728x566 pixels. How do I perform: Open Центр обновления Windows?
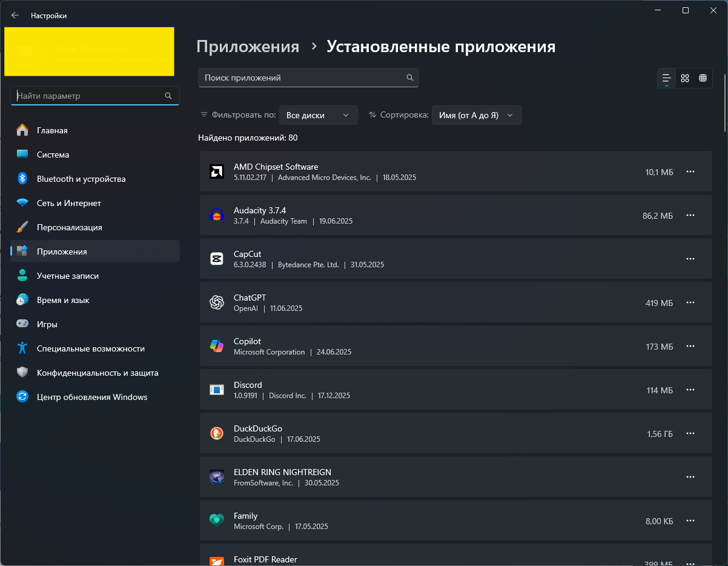[x=95, y=397]
